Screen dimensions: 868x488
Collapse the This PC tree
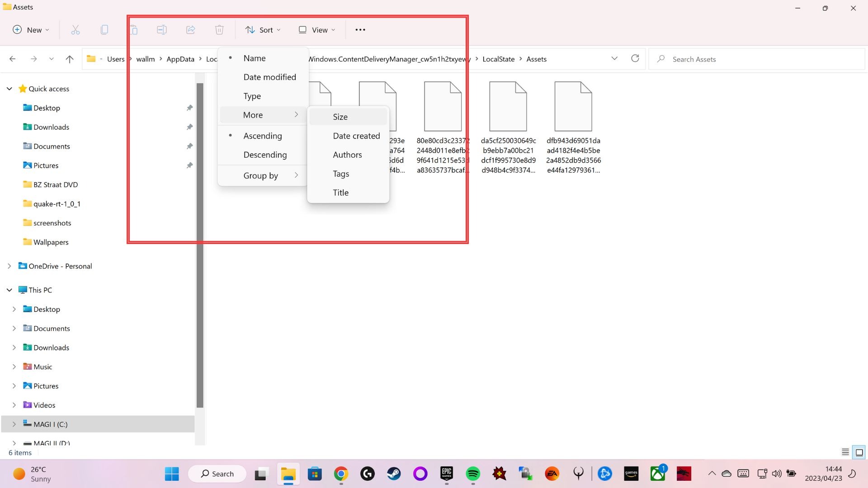10,290
